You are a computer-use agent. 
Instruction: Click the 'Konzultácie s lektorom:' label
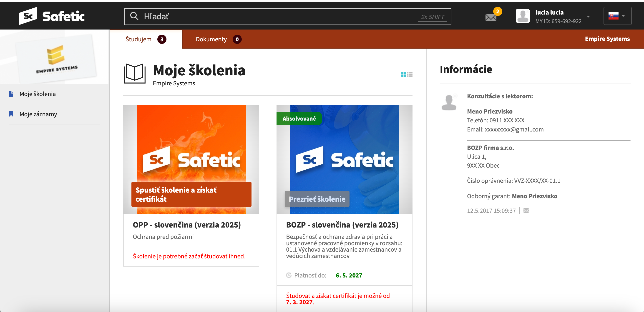[500, 96]
